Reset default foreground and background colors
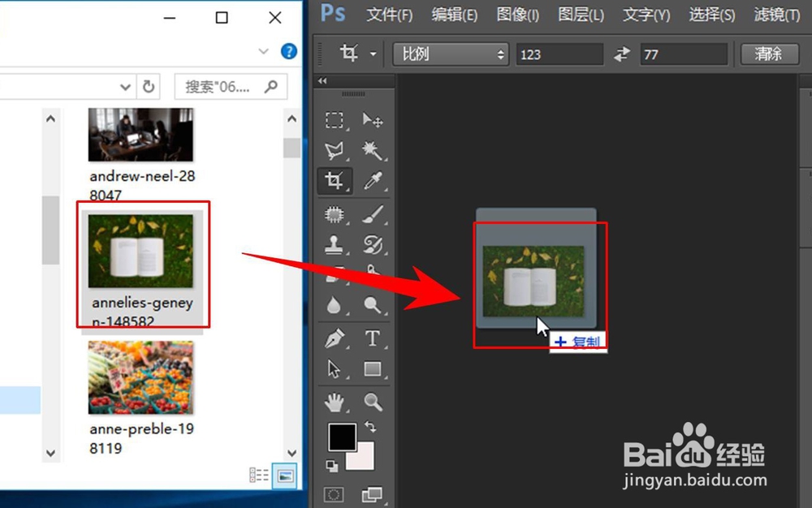 click(332, 466)
